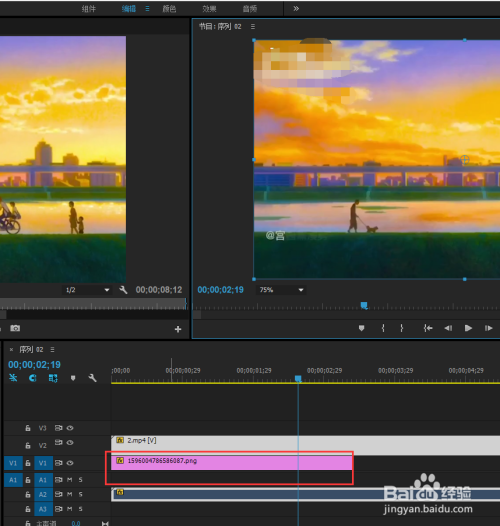Toggle linked selection in timeline
The image size is (500, 526).
53,378
